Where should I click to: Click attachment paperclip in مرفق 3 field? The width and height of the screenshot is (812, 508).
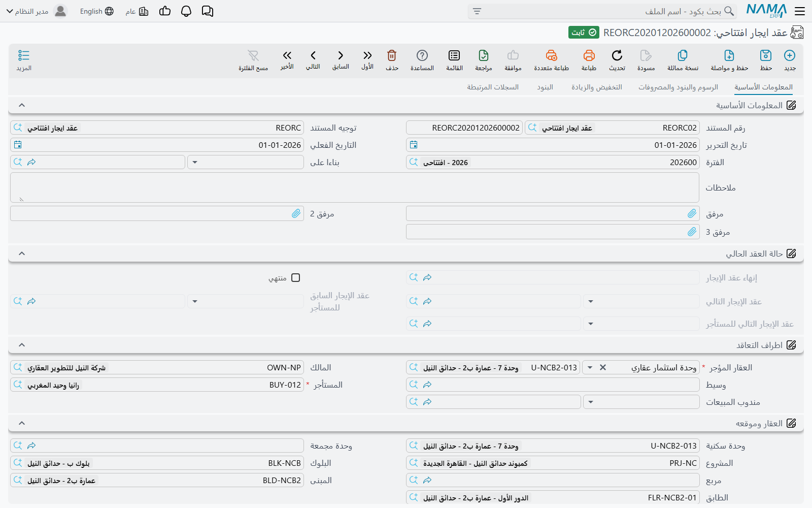point(692,232)
